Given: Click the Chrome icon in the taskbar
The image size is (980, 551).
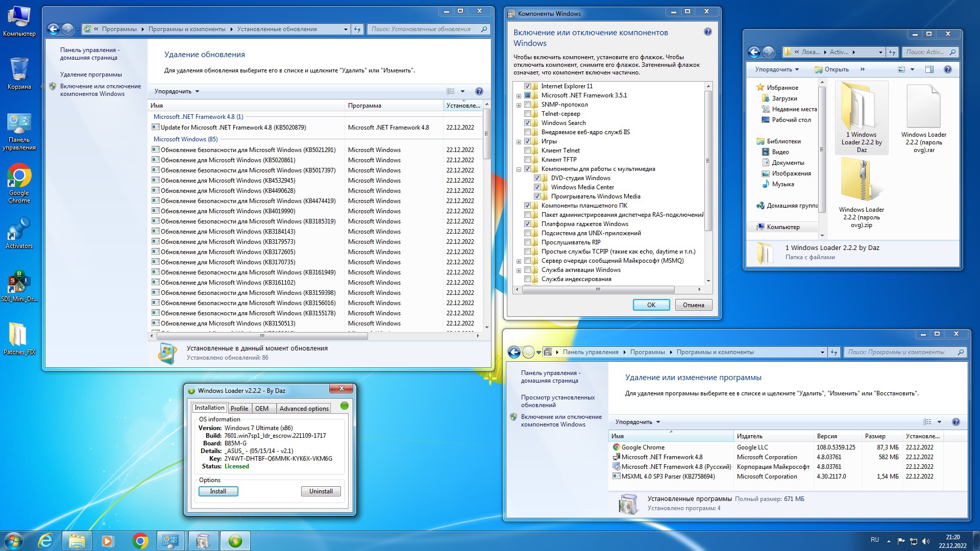Looking at the screenshot, I should pos(140,541).
